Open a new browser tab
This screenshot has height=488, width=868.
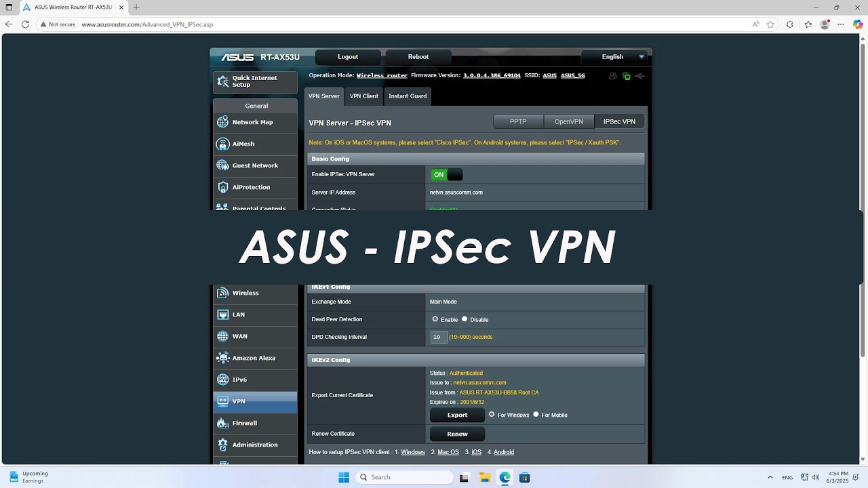pyautogui.click(x=136, y=7)
